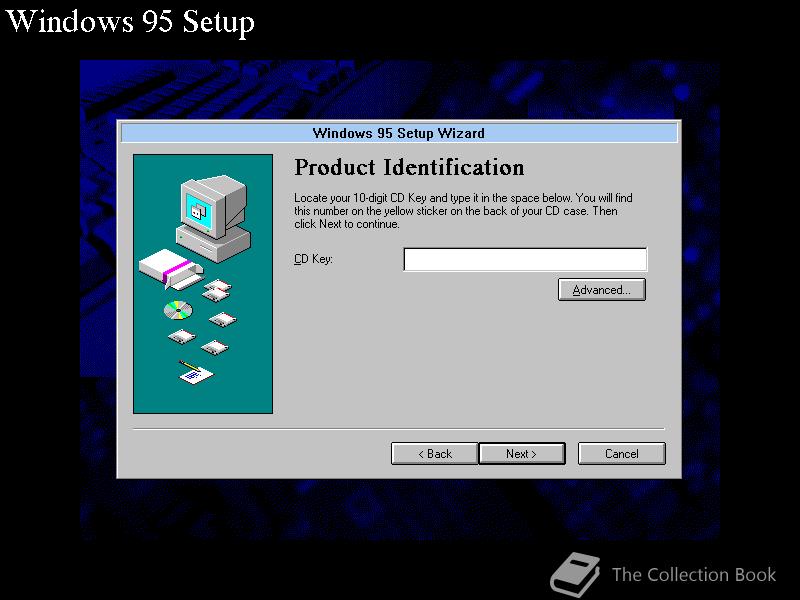
Task: Click the CD disc icon in the sidebar
Action: click(178, 310)
